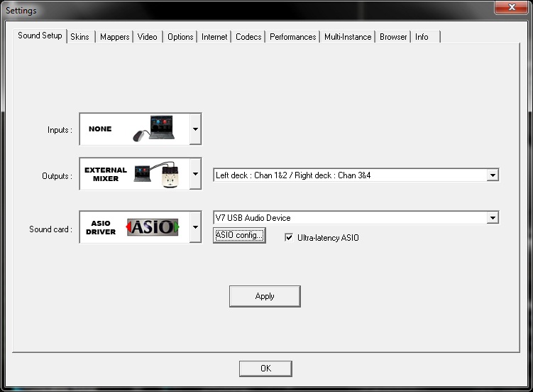Open the Options tab
Viewport: 533px width, 392px height.
point(180,37)
